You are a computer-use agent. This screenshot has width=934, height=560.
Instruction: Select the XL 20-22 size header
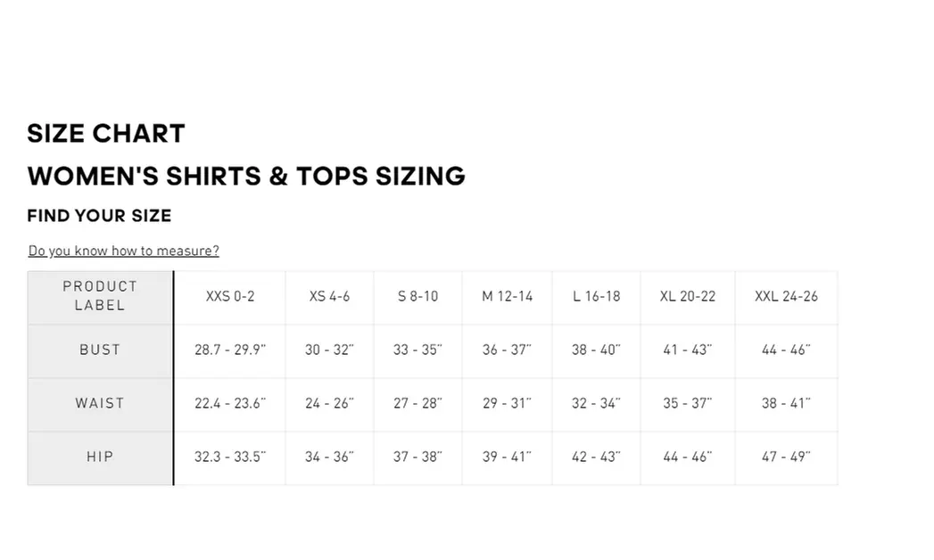pyautogui.click(x=687, y=296)
